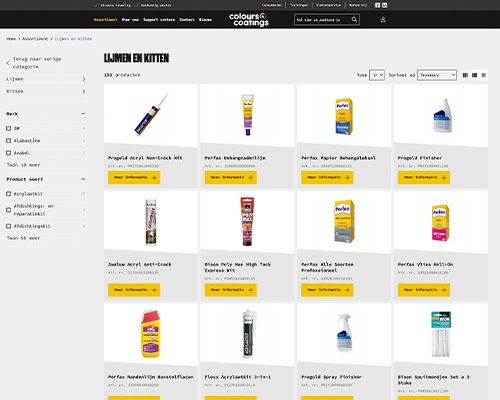
Task: Open the Sorteer op dropdown
Action: pos(437,75)
